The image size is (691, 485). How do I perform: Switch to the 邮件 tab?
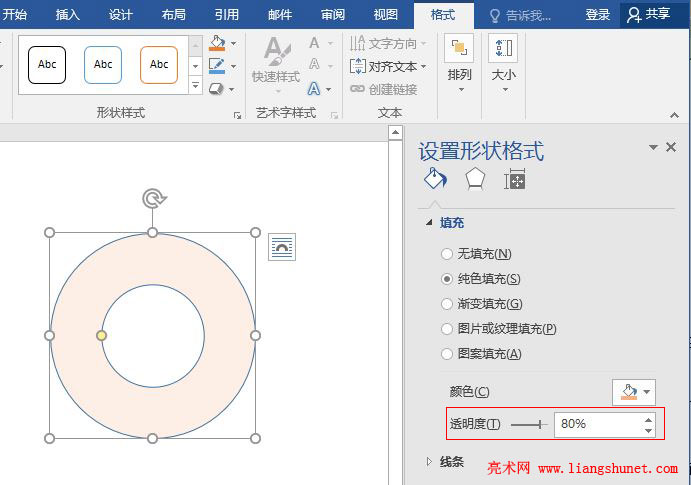(x=280, y=15)
